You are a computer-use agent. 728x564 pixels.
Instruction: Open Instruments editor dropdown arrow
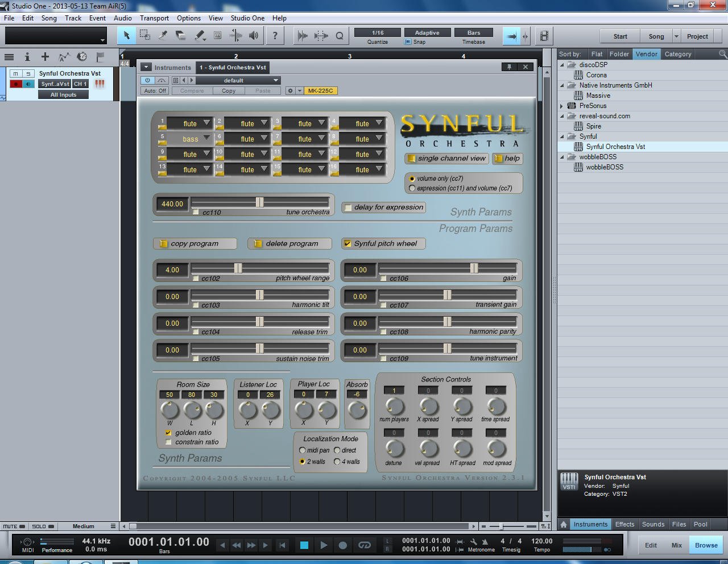(146, 67)
